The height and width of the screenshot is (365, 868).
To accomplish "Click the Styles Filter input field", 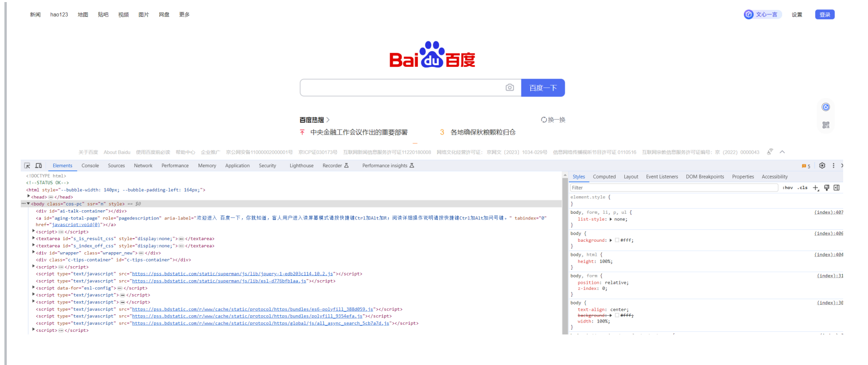I will pos(674,188).
